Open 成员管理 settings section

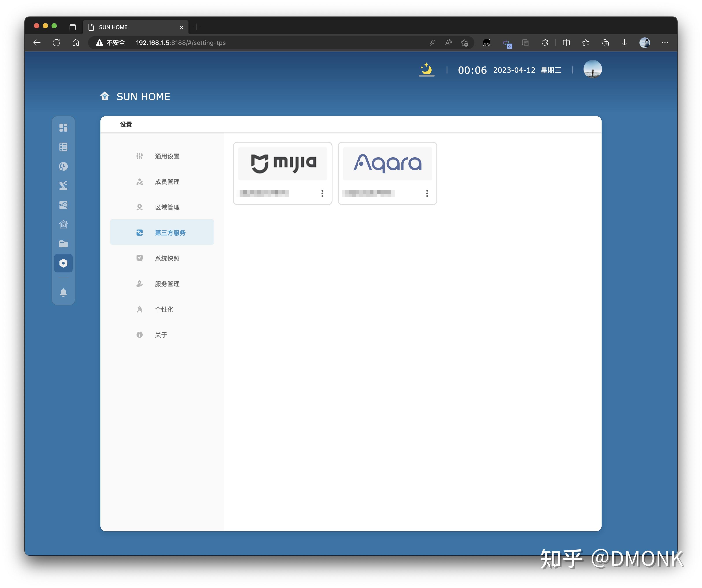tap(167, 182)
